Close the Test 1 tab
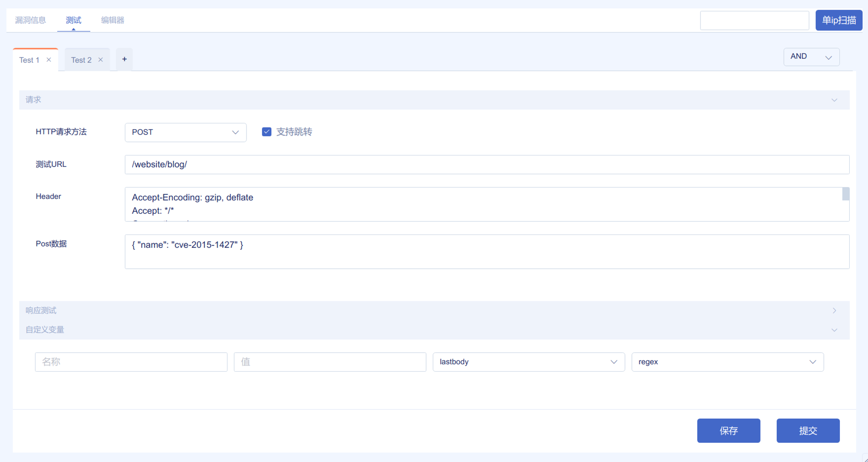This screenshot has height=462, width=868. [49, 60]
